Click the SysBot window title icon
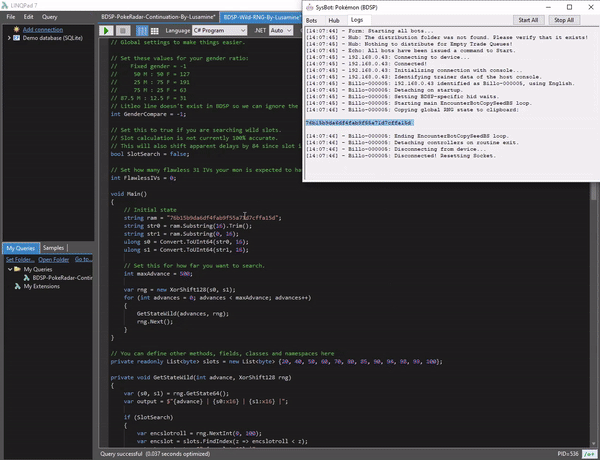The width and height of the screenshot is (600, 460). pyautogui.click(x=309, y=7)
